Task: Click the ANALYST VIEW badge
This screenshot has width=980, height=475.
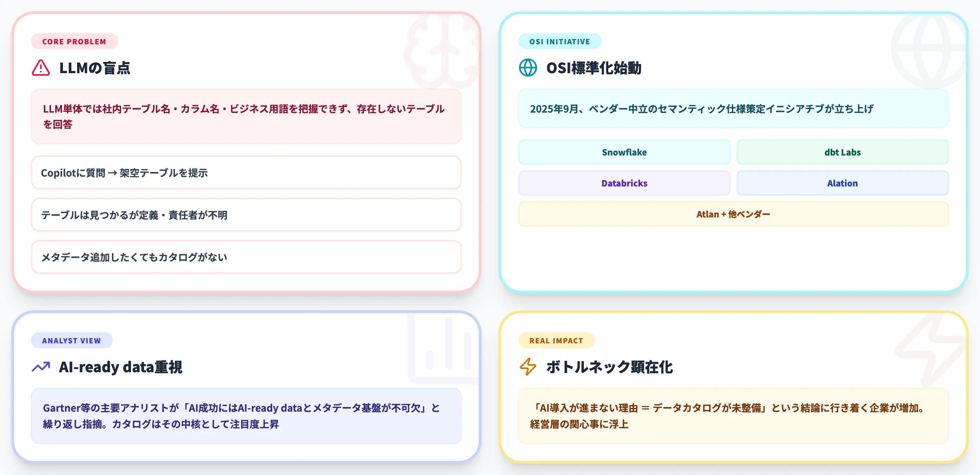Action: click(71, 340)
